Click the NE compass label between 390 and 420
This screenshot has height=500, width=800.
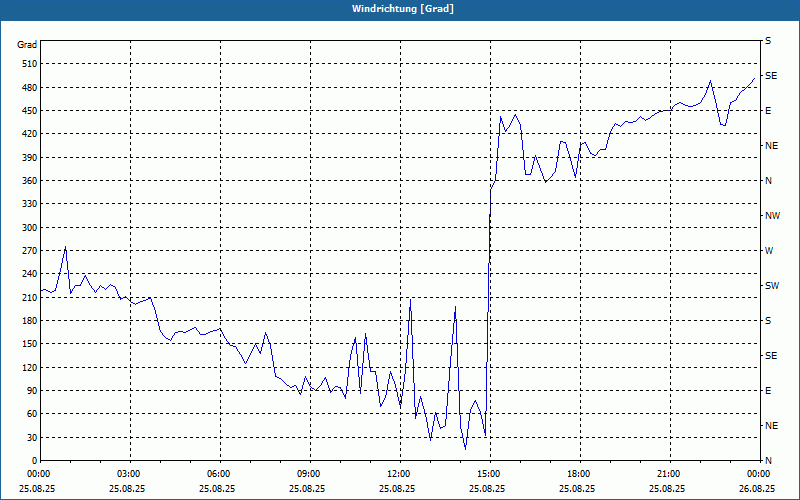tap(771, 146)
